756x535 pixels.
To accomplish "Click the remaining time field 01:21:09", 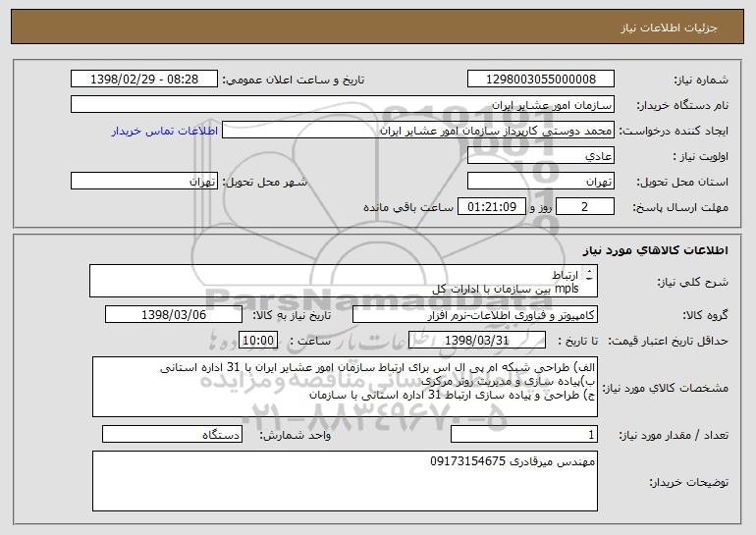I will tap(491, 206).
